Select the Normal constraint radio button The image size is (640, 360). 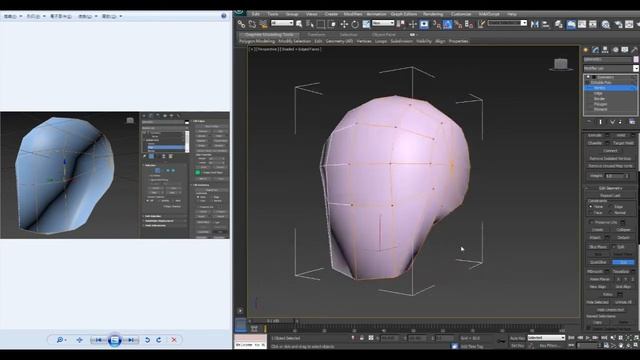pos(611,213)
